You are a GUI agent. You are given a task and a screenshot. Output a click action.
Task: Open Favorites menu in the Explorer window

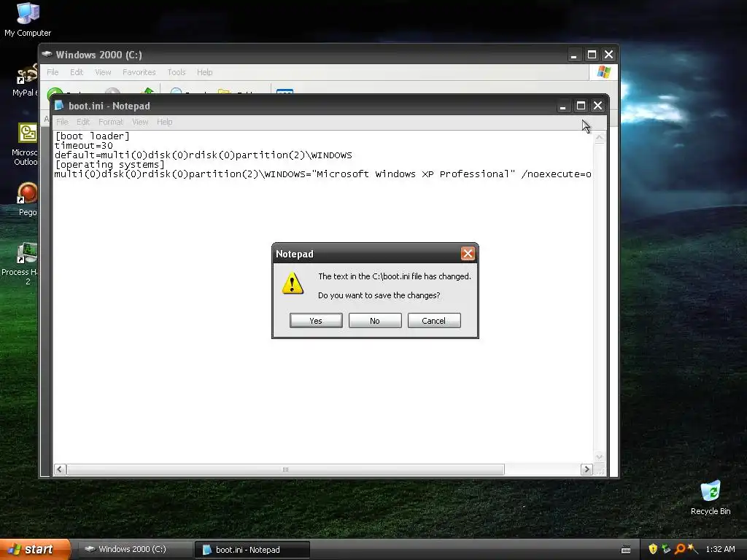click(x=139, y=72)
